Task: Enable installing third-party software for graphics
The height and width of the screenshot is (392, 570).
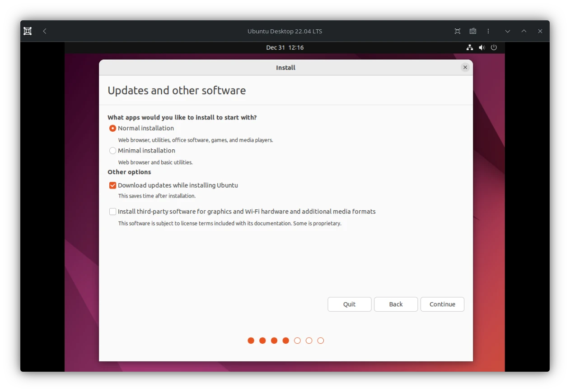Action: click(x=112, y=211)
